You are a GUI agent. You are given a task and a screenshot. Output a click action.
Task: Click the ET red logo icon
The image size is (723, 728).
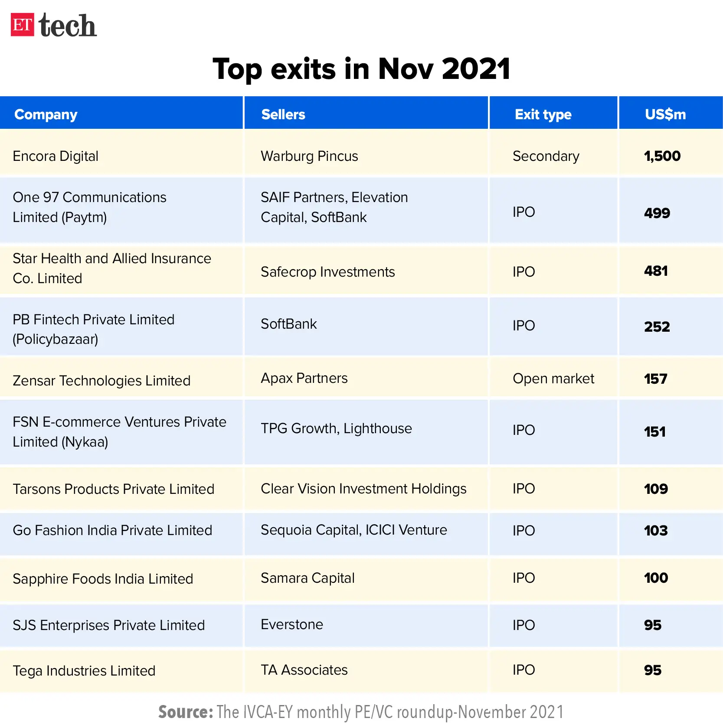[22, 25]
